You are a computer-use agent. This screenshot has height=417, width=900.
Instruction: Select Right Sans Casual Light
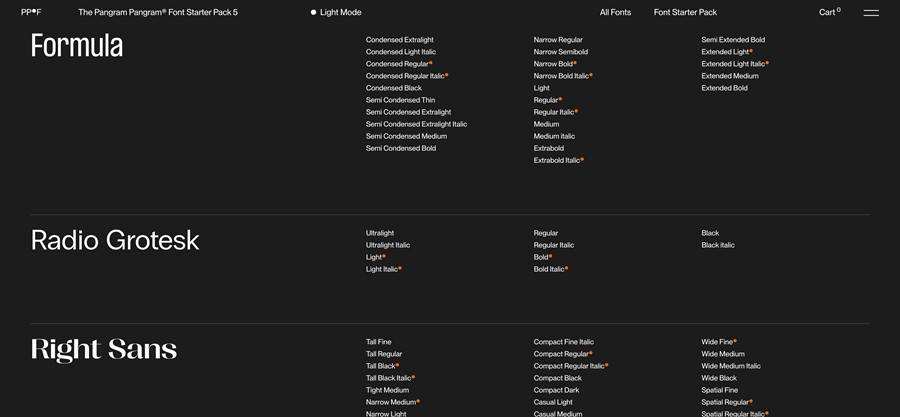pyautogui.click(x=553, y=402)
